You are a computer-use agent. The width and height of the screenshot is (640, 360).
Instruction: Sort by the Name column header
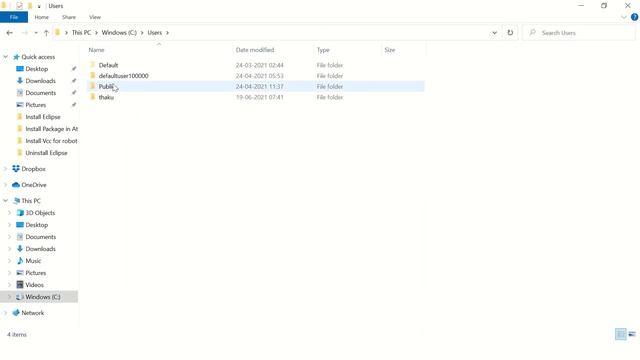point(97,50)
